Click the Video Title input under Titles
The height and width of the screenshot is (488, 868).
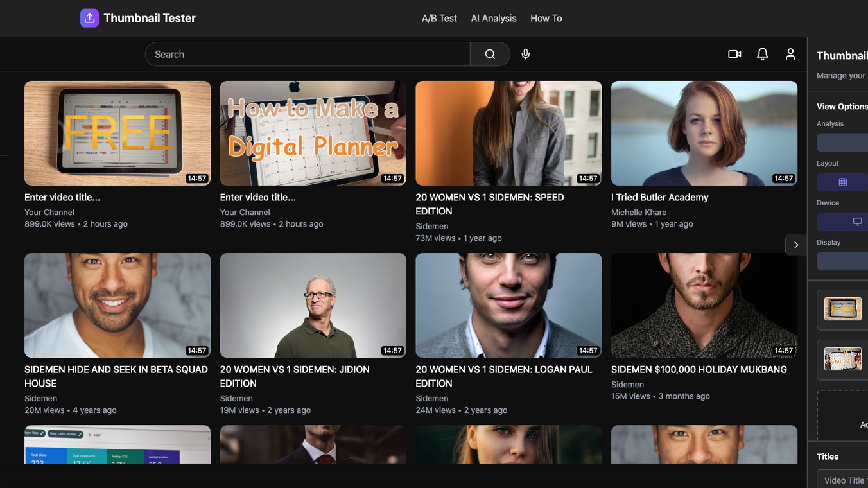click(x=844, y=480)
